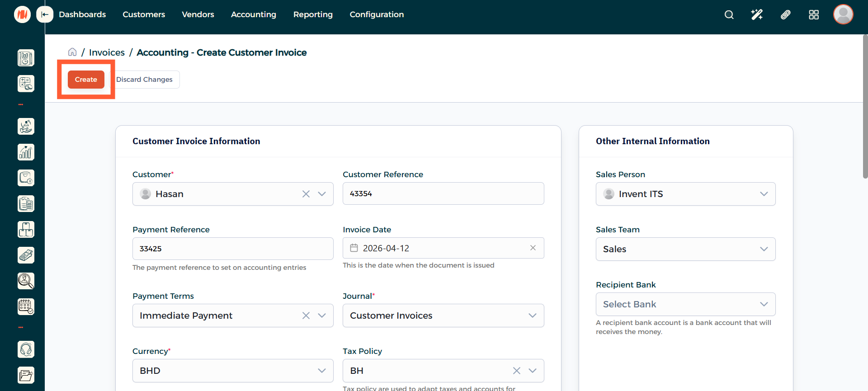The image size is (868, 391).
Task: Open the user profile avatar
Action: pos(843,14)
